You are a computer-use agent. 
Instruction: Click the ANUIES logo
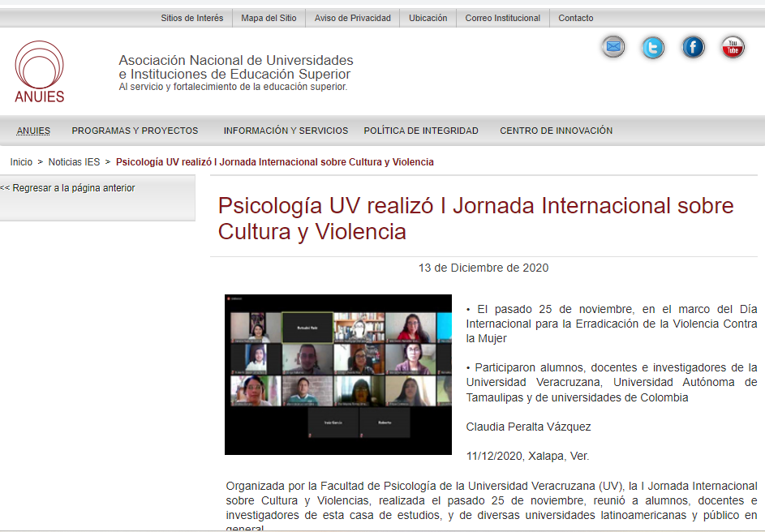pos(39,72)
